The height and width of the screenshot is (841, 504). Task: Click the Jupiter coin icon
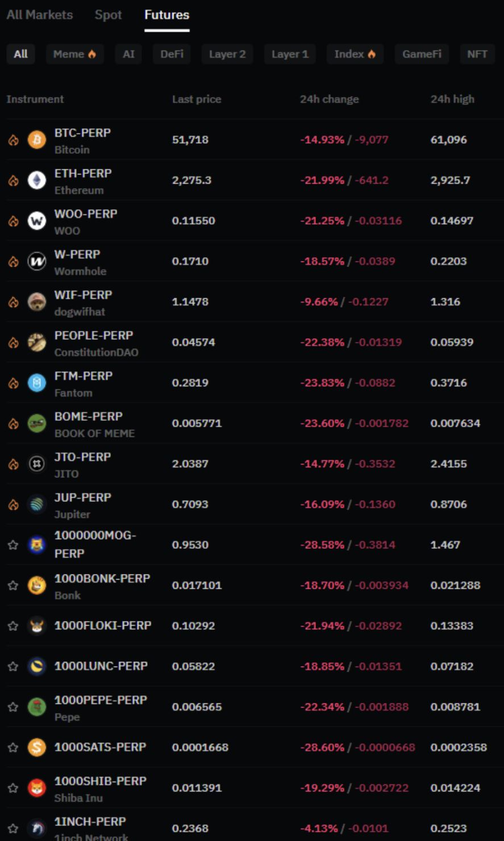click(x=37, y=505)
